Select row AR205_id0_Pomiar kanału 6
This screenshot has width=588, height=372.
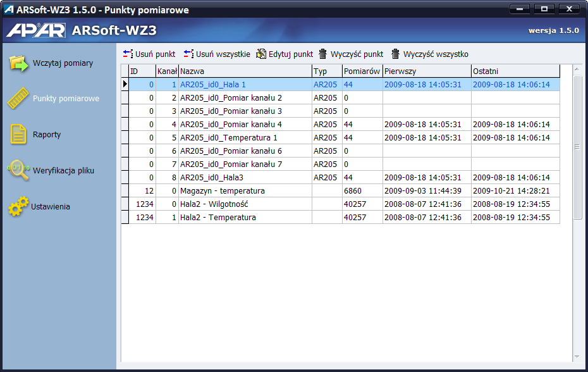pos(341,151)
